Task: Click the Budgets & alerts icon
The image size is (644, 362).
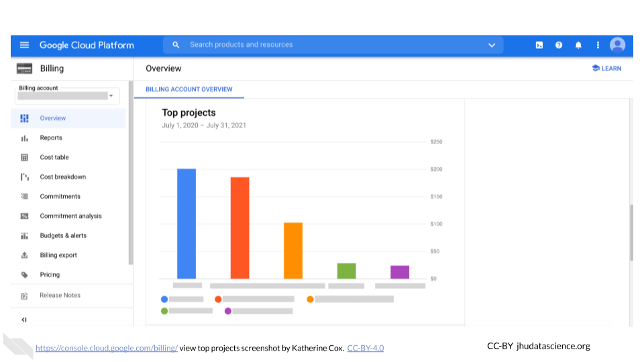Action: [24, 235]
